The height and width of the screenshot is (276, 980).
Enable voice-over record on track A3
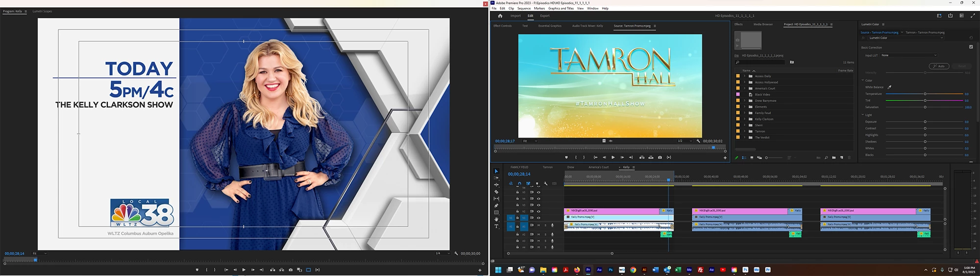click(552, 241)
